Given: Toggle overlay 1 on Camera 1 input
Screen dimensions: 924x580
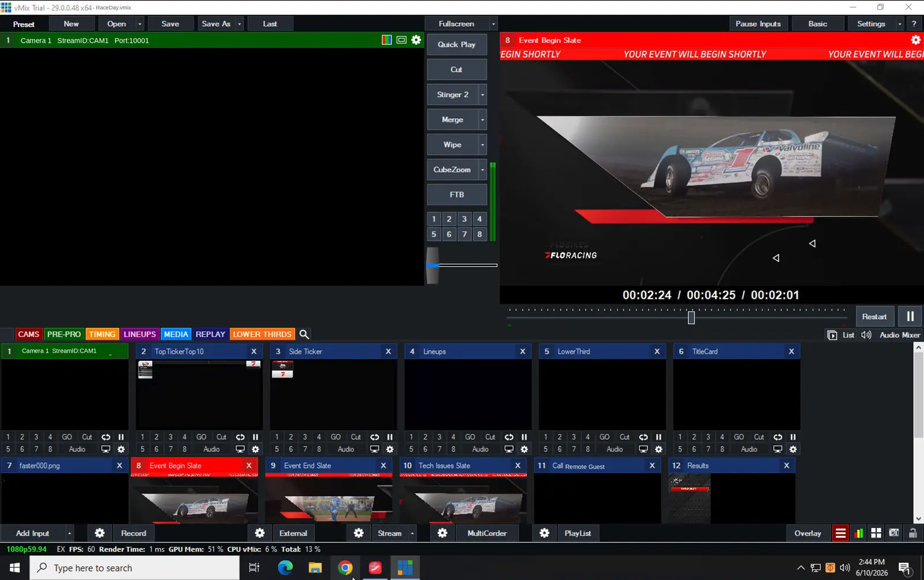Looking at the screenshot, I should [8, 437].
